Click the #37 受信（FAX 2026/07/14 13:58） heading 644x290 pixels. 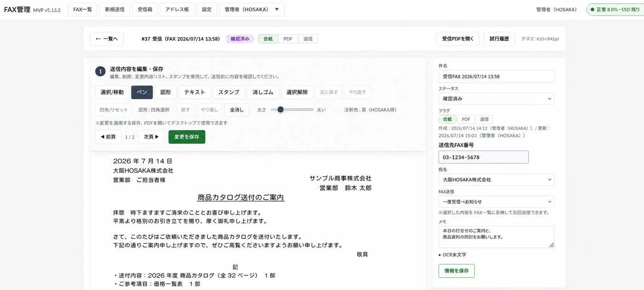181,39
